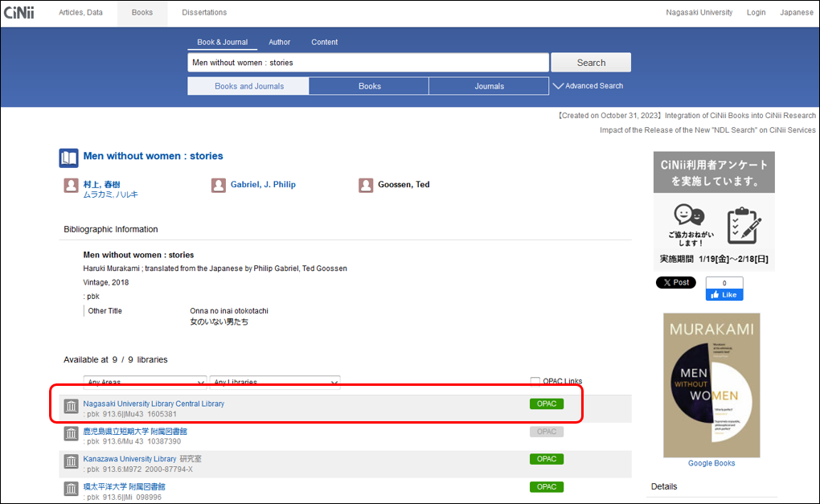The width and height of the screenshot is (820, 504).
Task: Click library icon for 鹿児島県立短期大学
Action: click(x=71, y=434)
